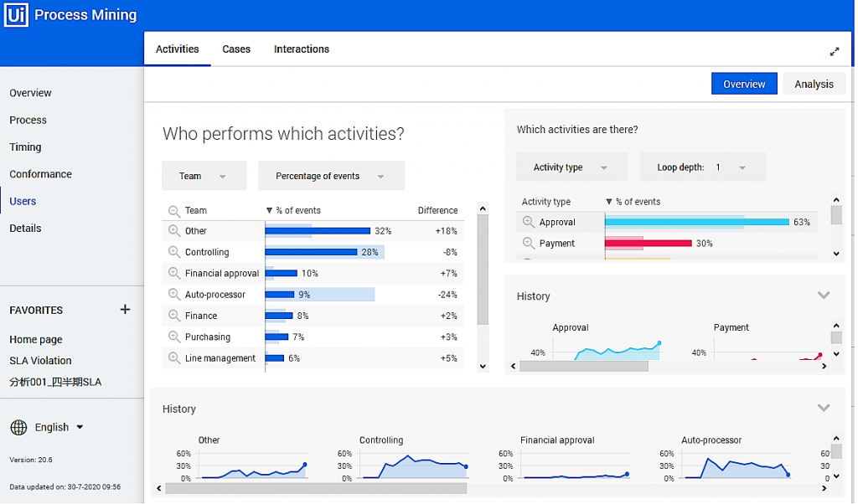The width and height of the screenshot is (858, 504).
Task: Switch to the Analysis view
Action: [x=814, y=84]
